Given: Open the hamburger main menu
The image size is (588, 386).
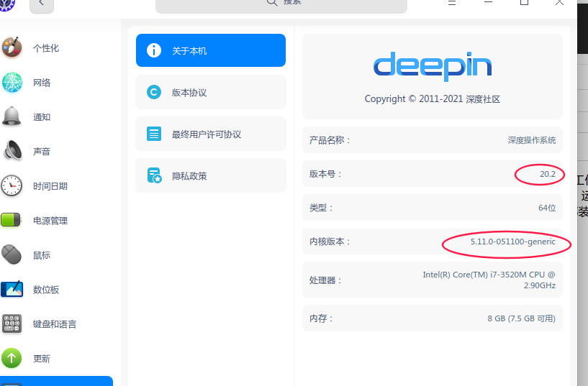Looking at the screenshot, I should click(452, 2).
